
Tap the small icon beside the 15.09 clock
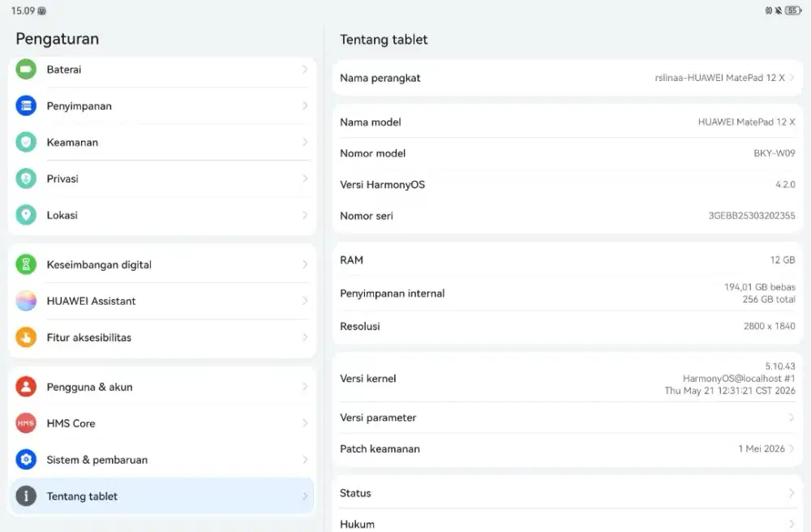(x=42, y=11)
